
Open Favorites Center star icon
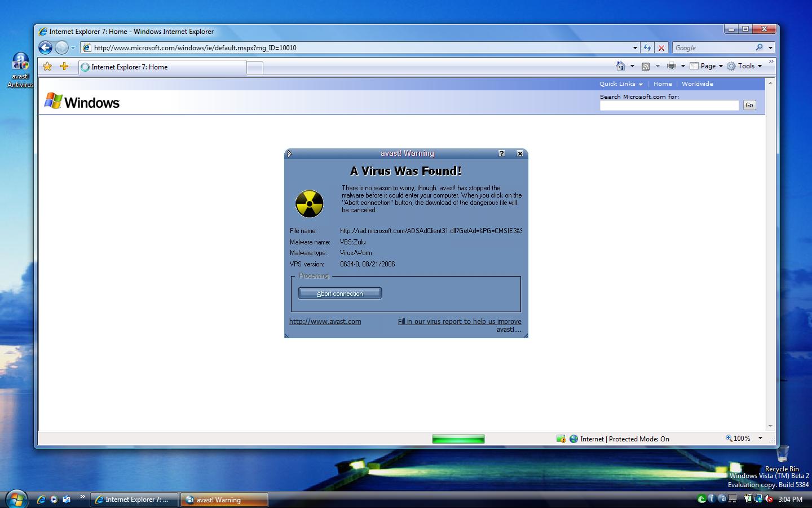pyautogui.click(x=47, y=67)
